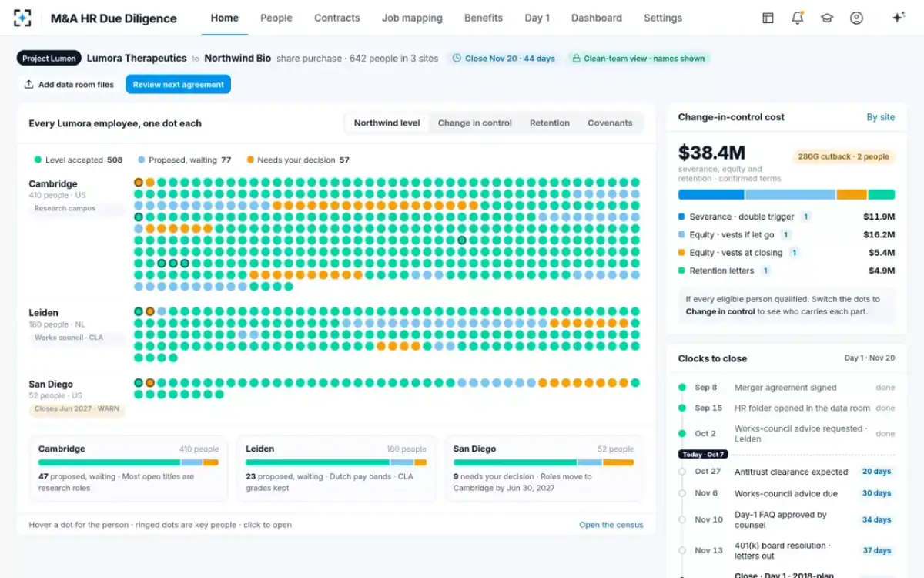Click the San Diego card progress bar
The height and width of the screenshot is (578, 924).
click(544, 462)
